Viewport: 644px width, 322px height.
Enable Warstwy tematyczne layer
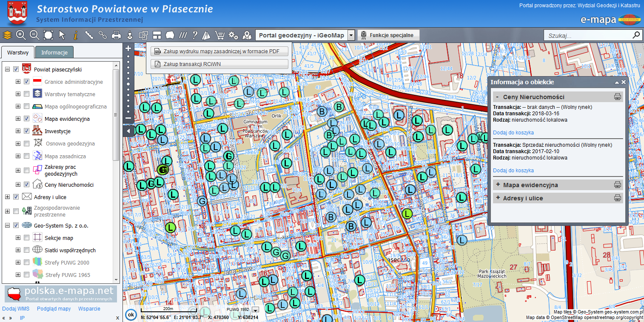(26, 94)
